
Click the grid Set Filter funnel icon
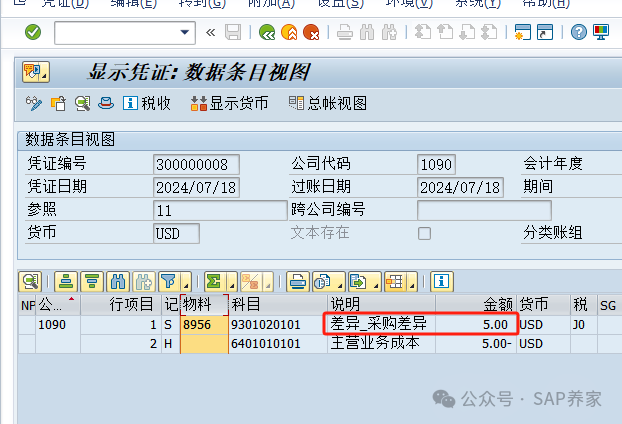click(169, 282)
